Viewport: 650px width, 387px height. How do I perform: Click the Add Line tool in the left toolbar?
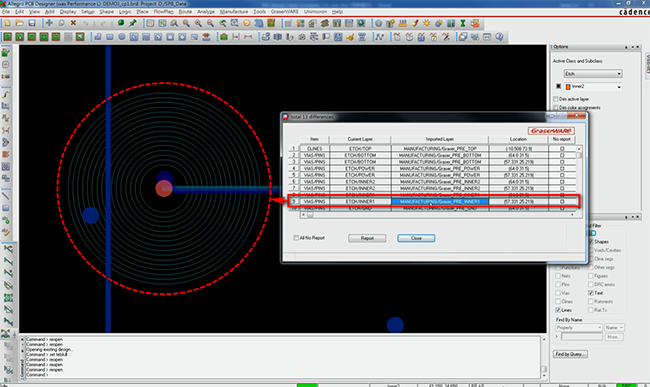pyautogui.click(x=6, y=196)
